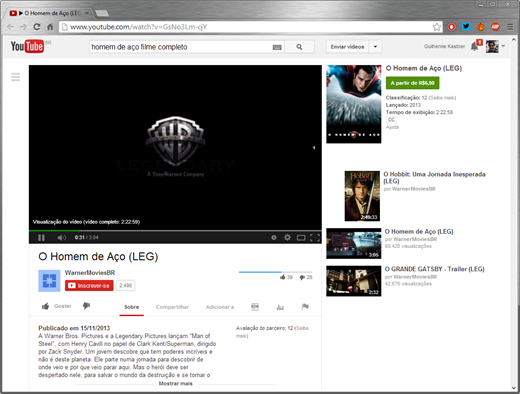This screenshot has height=394, width=520.
Task: Click Guilherme Kastner username
Action: 444,46
